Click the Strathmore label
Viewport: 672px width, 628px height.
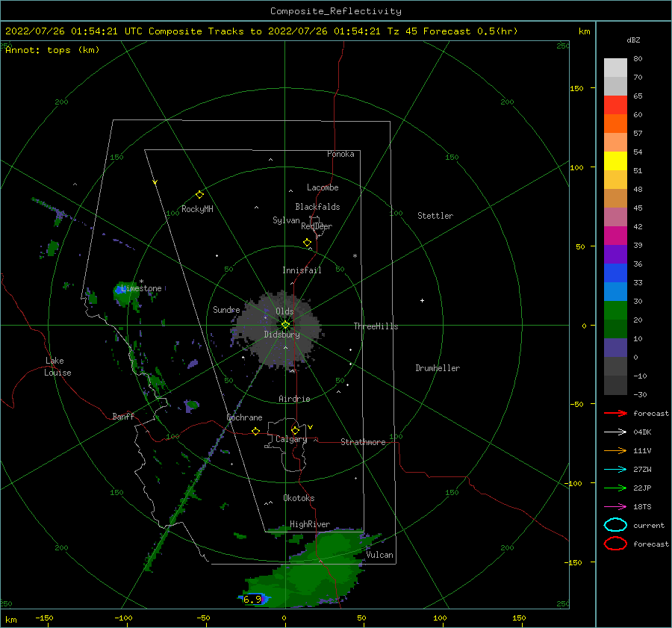(363, 442)
